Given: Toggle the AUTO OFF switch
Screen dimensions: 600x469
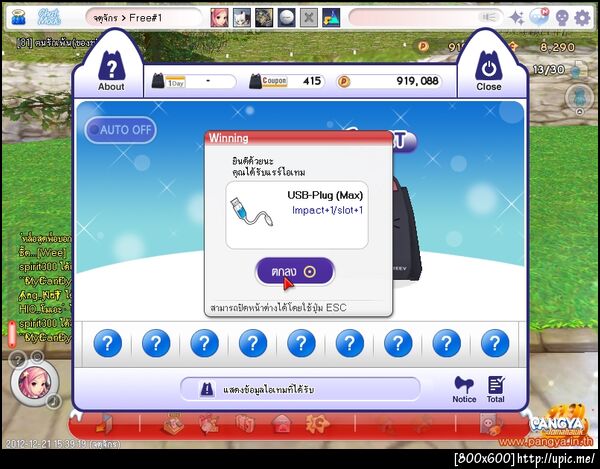Looking at the screenshot, I should coord(121,130).
